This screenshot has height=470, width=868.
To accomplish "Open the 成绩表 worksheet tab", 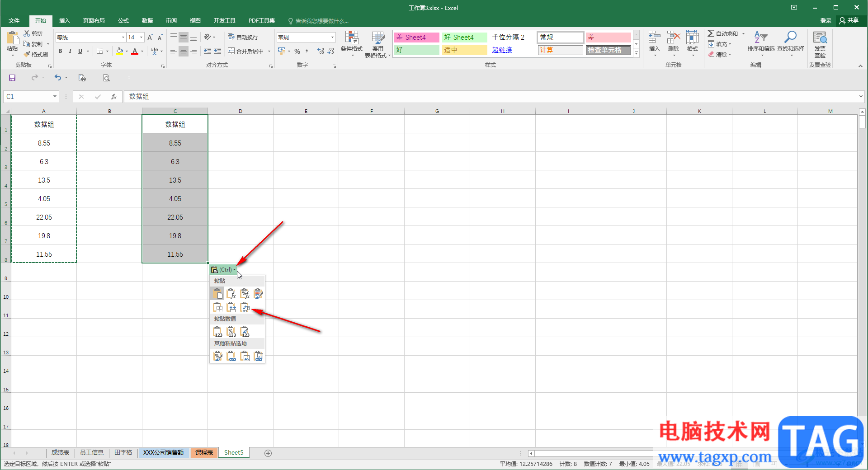I will (60, 453).
